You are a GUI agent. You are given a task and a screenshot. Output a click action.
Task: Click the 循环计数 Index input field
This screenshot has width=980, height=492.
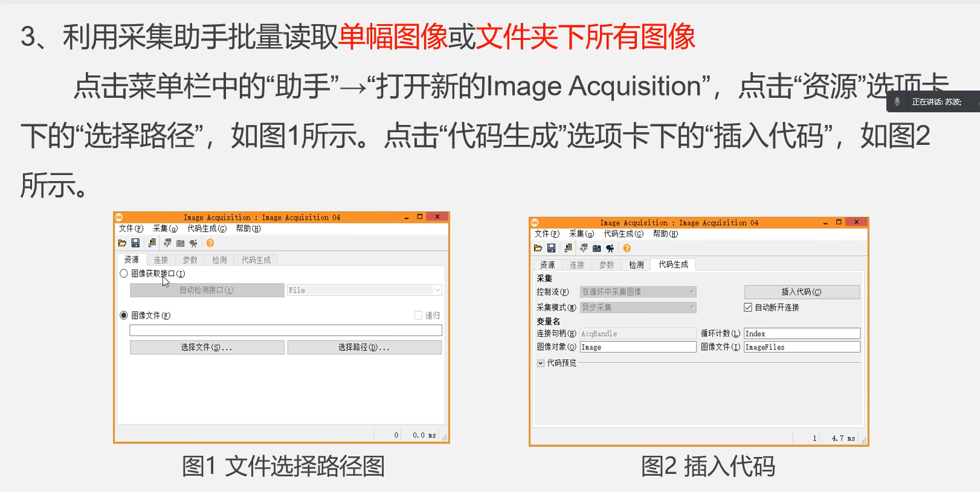tap(801, 334)
